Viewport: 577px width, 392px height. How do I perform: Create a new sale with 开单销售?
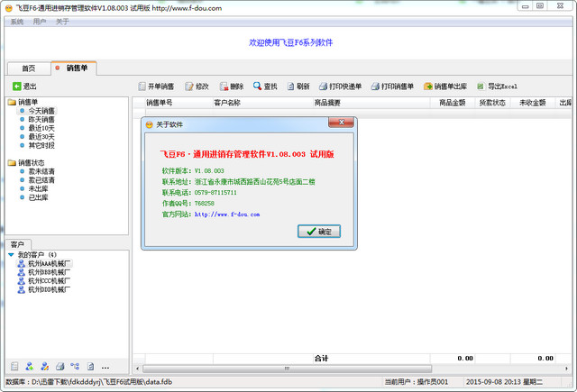(156, 87)
